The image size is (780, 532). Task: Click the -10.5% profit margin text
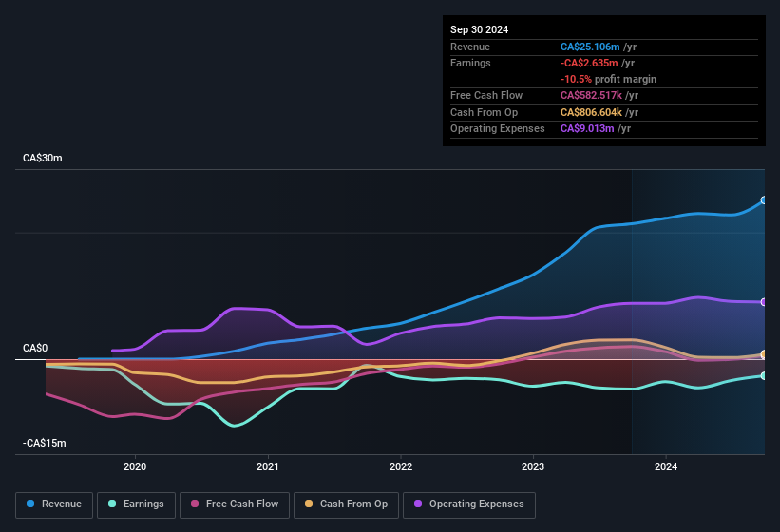tap(608, 79)
